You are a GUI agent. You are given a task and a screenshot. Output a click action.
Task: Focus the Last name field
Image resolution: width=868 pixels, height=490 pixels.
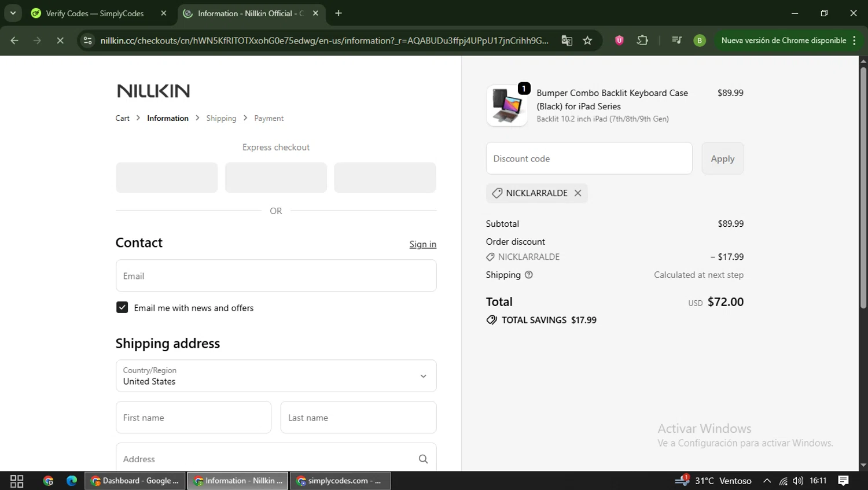point(359,418)
